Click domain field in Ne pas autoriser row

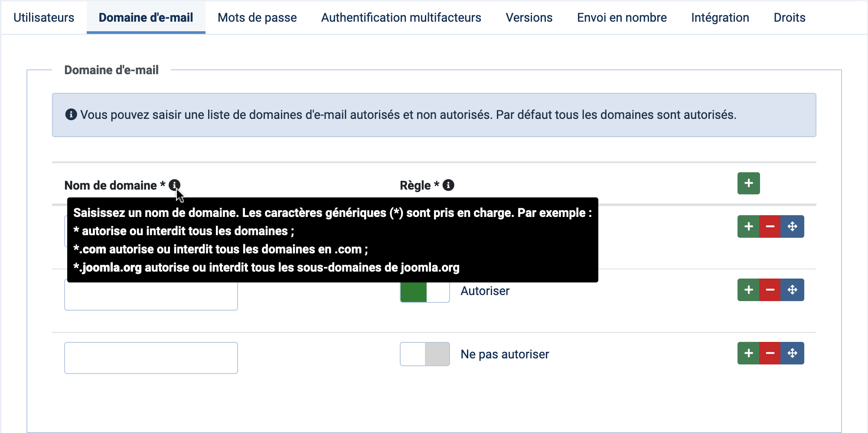coord(151,358)
